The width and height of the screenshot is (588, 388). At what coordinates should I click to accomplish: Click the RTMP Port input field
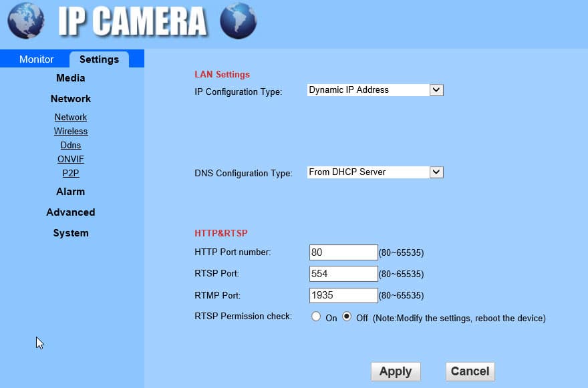coord(343,295)
